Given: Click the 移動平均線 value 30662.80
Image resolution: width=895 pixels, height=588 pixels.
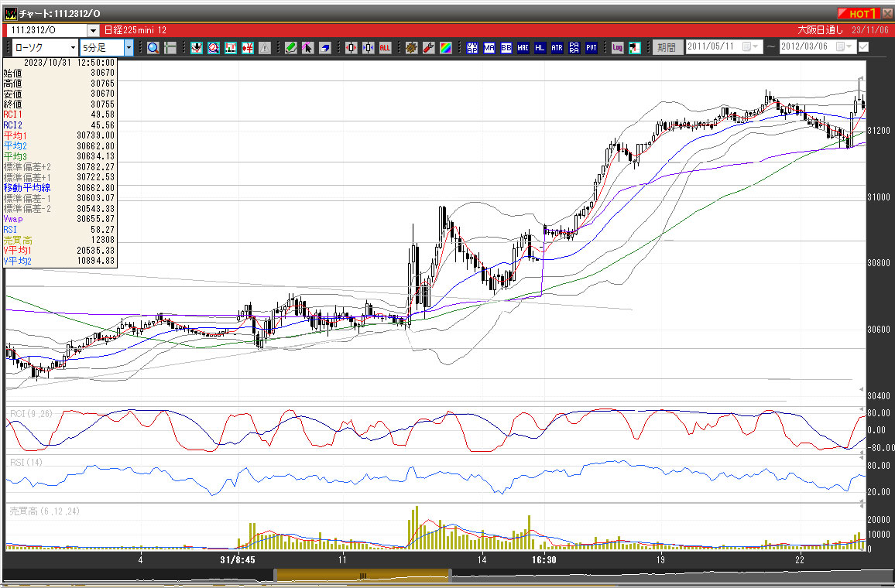Looking at the screenshot, I should pyautogui.click(x=96, y=188).
